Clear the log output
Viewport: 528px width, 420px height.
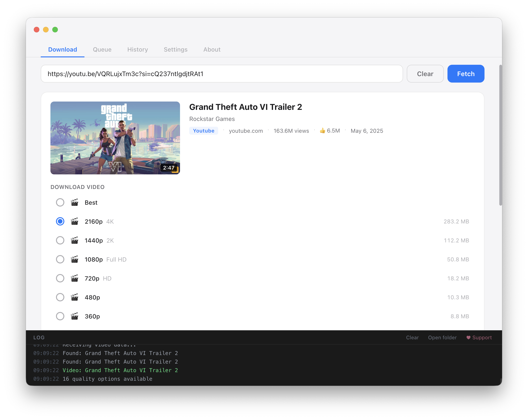[x=412, y=337]
